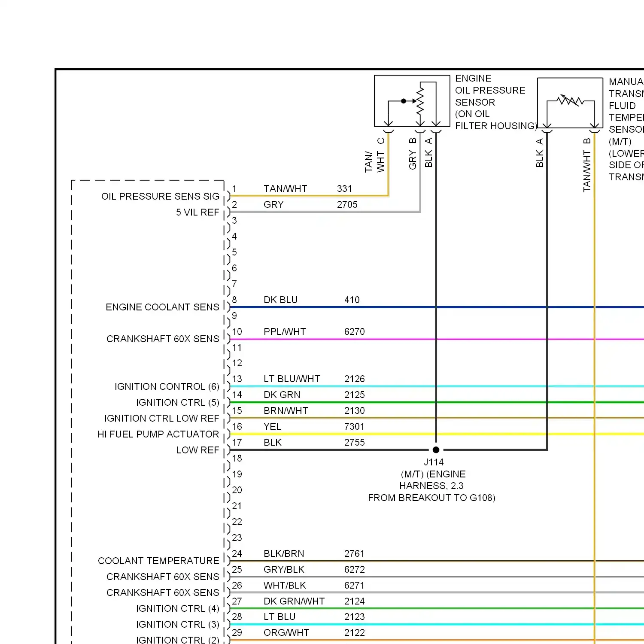This screenshot has height=644, width=644.
Task: Select connector pin number '6'
Action: 234,268
